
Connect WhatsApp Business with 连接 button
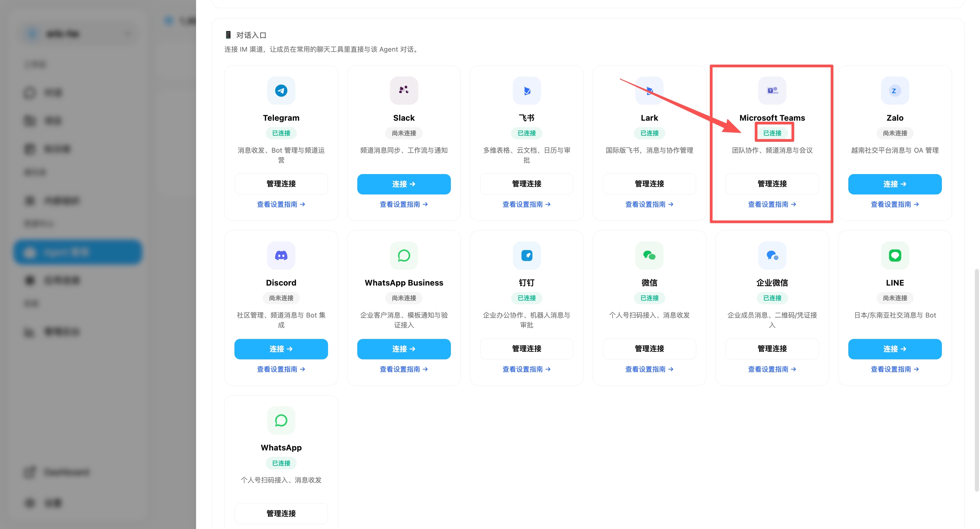click(x=404, y=349)
